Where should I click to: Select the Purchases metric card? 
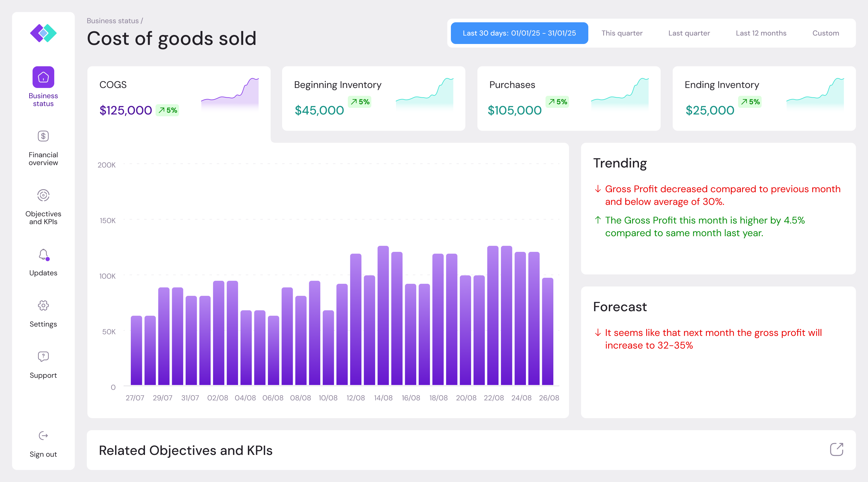coord(568,98)
